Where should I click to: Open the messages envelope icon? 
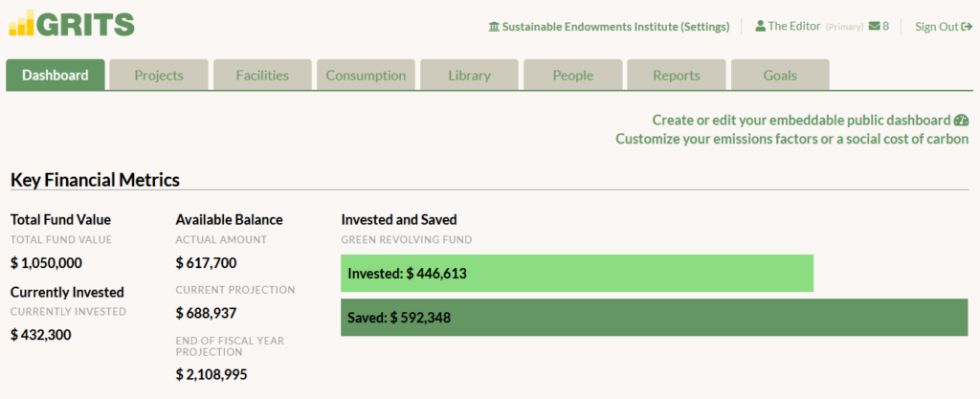coord(875,26)
